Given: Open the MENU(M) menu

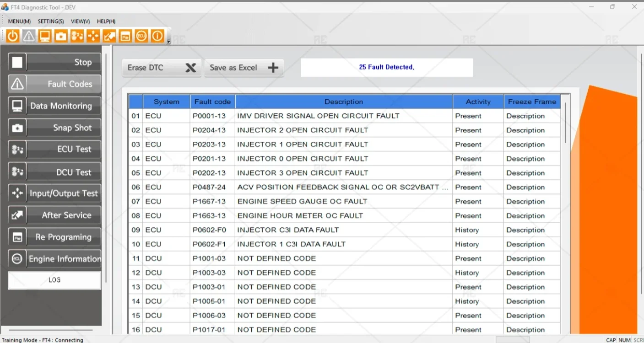Looking at the screenshot, I should (x=19, y=21).
